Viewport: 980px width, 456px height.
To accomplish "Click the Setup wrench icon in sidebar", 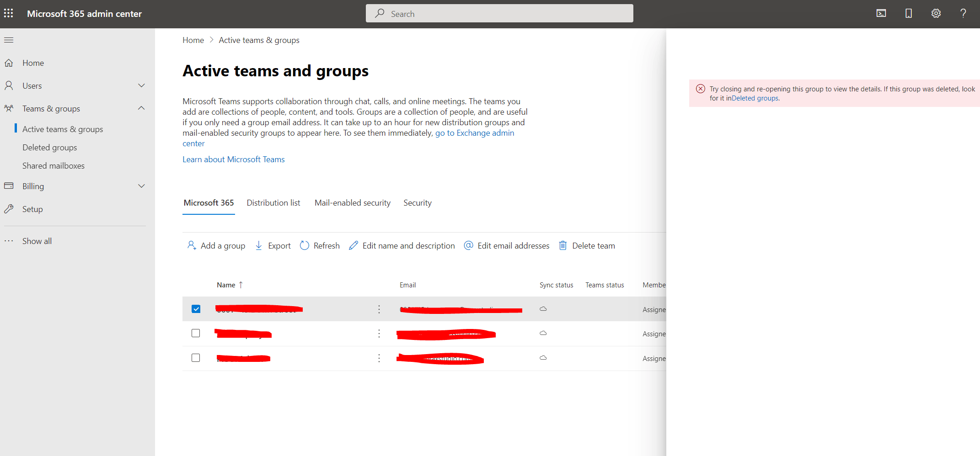I will tap(9, 209).
